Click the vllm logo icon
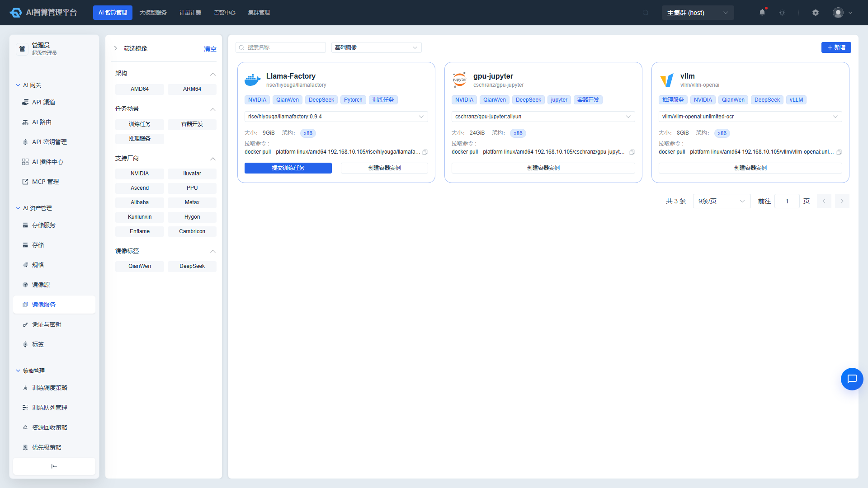868x488 pixels. coord(667,80)
